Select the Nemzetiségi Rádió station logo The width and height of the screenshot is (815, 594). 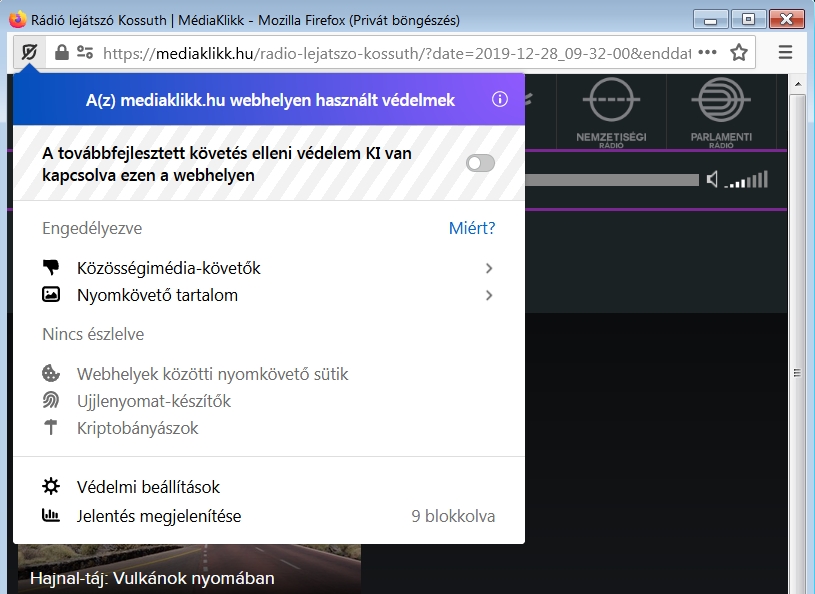[x=611, y=112]
